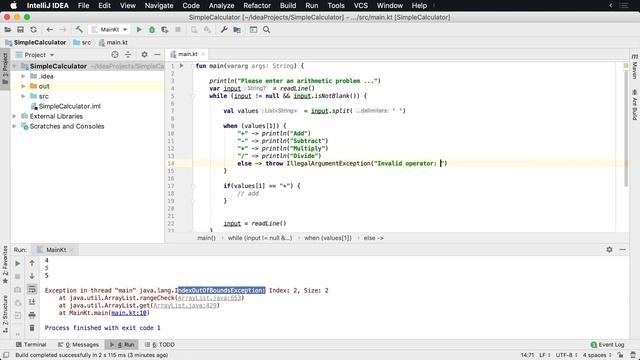Collapse the SimpleCalculator root node

(15, 66)
